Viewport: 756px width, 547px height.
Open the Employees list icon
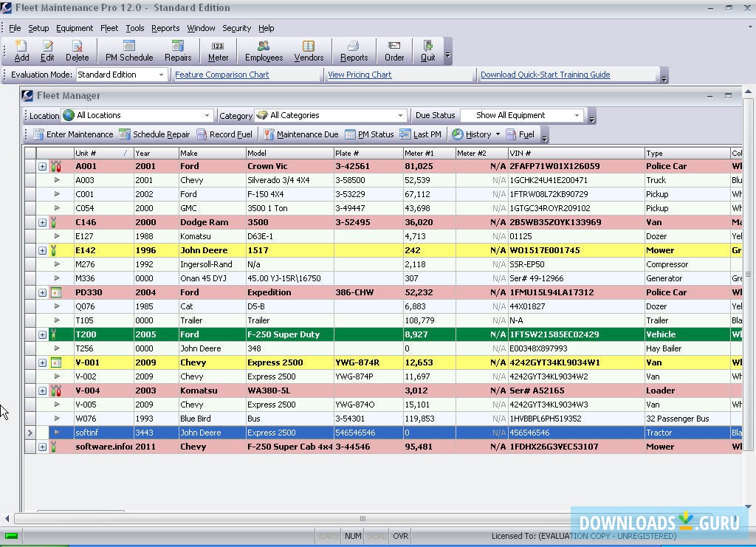click(264, 50)
